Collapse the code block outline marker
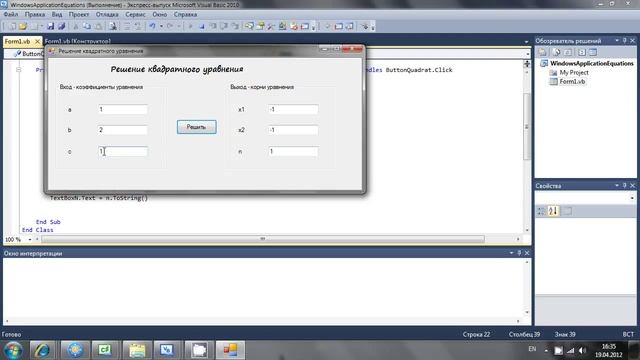 pos(18,70)
